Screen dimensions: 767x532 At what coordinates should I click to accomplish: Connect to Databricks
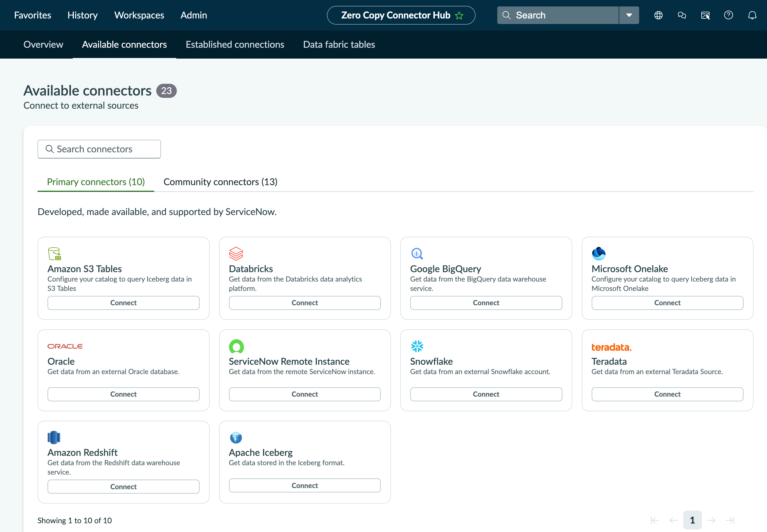pyautogui.click(x=305, y=303)
